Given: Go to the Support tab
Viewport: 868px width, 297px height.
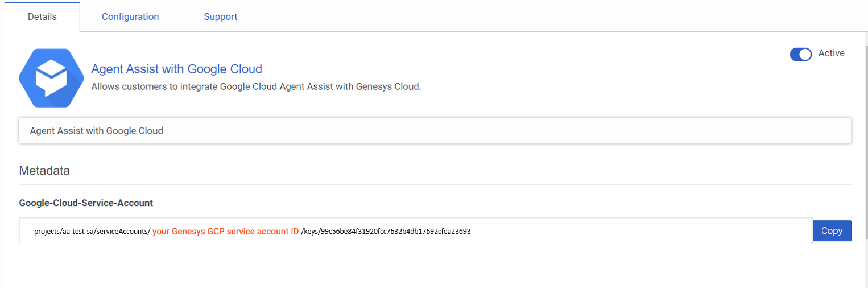Looking at the screenshot, I should point(221,16).
